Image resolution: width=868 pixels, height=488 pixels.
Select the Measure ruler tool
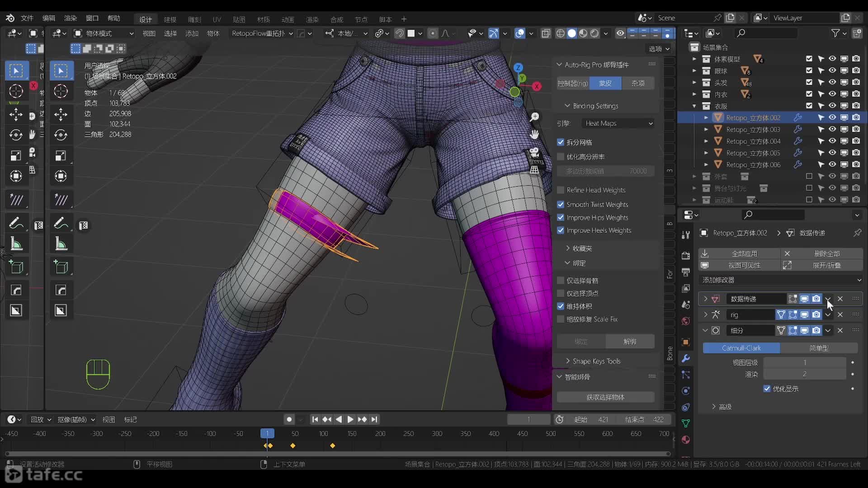pos(61,244)
